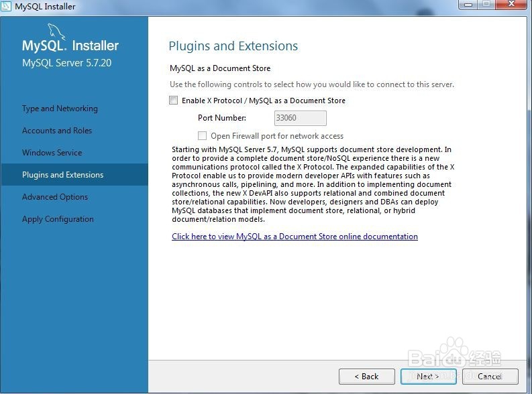Click the MySQL as a Document Store subtitle

point(220,68)
